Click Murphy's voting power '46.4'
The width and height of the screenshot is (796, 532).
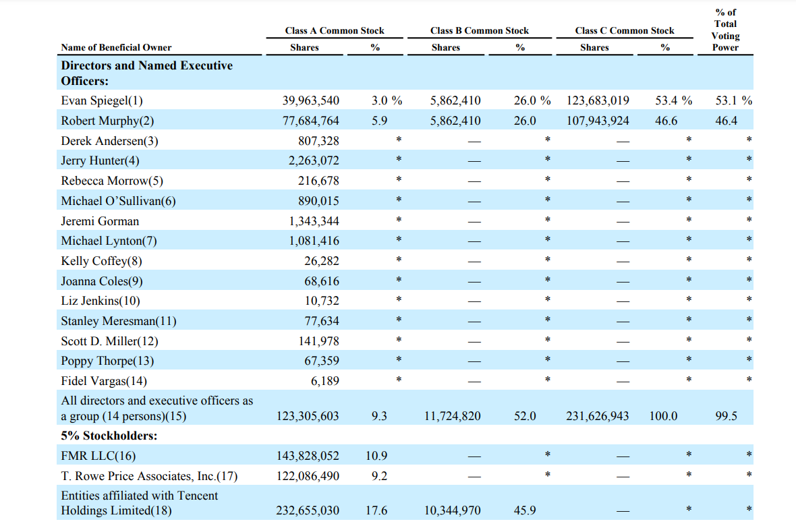tap(726, 121)
